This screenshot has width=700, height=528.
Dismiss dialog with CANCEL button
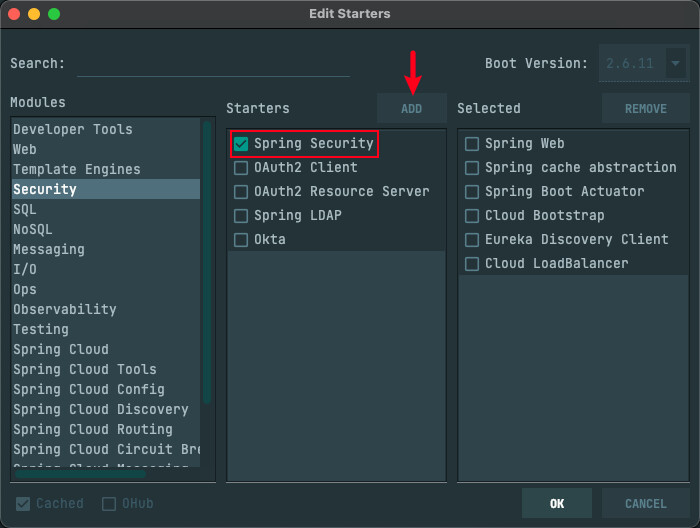(x=646, y=503)
